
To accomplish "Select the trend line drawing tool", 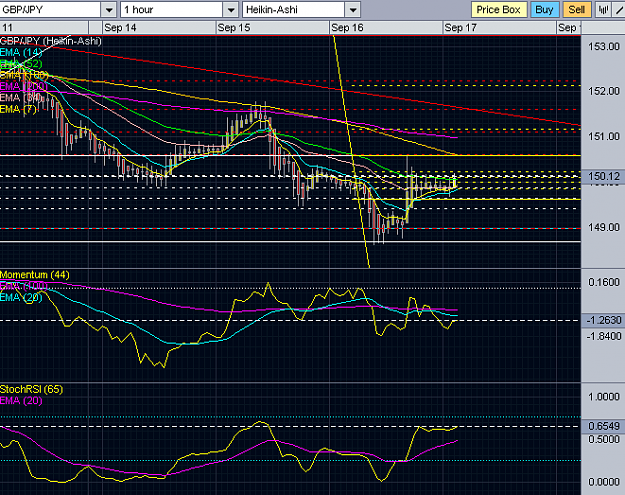I will pos(619,10).
